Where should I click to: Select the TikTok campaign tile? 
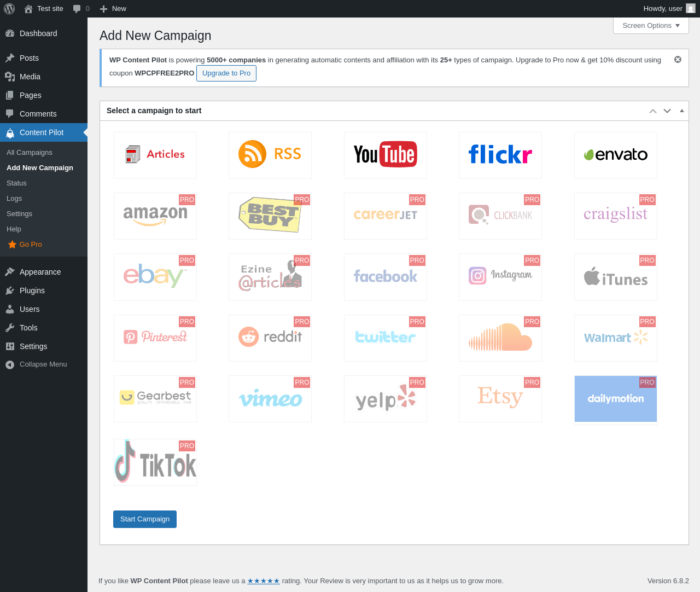[155, 462]
